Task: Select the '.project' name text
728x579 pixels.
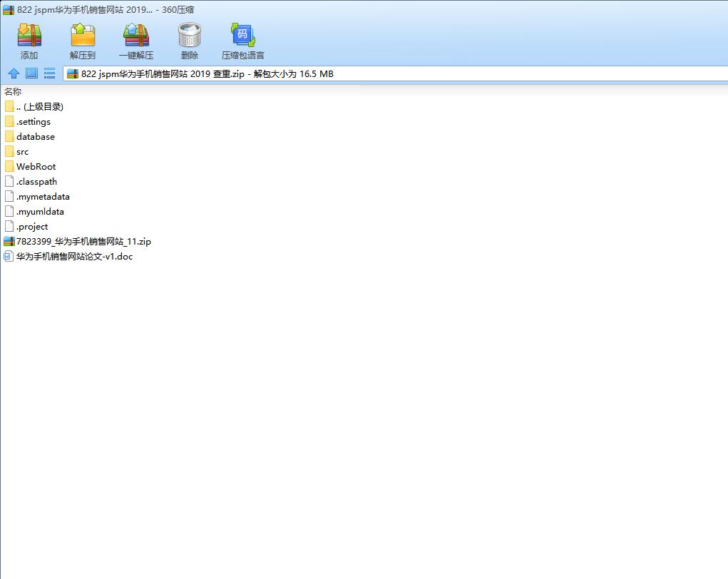Action: [x=32, y=226]
